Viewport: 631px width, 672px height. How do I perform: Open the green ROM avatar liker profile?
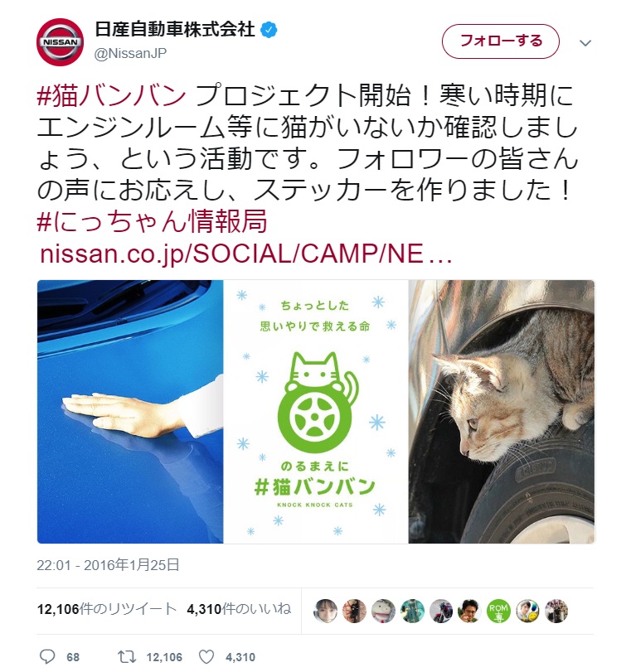point(498,611)
